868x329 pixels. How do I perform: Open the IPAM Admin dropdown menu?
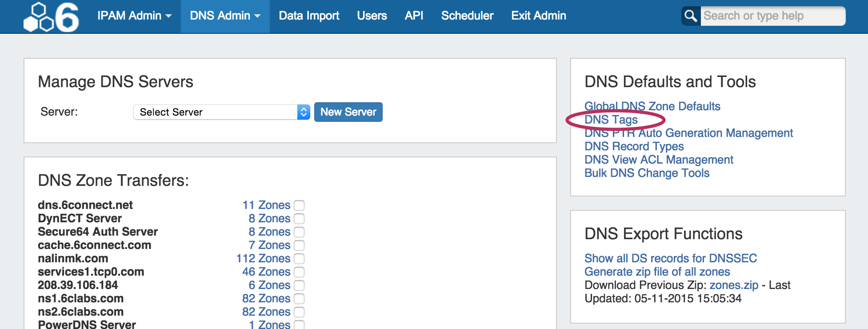134,16
